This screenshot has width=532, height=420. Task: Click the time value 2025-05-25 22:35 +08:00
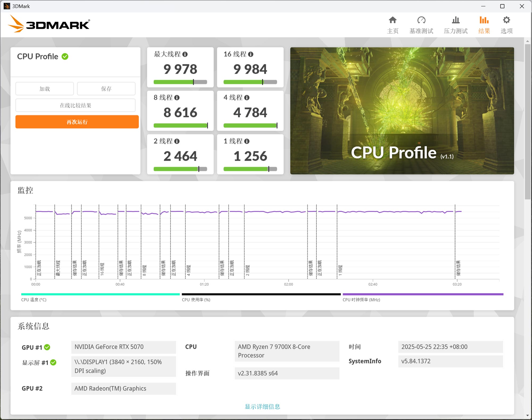(x=450, y=347)
